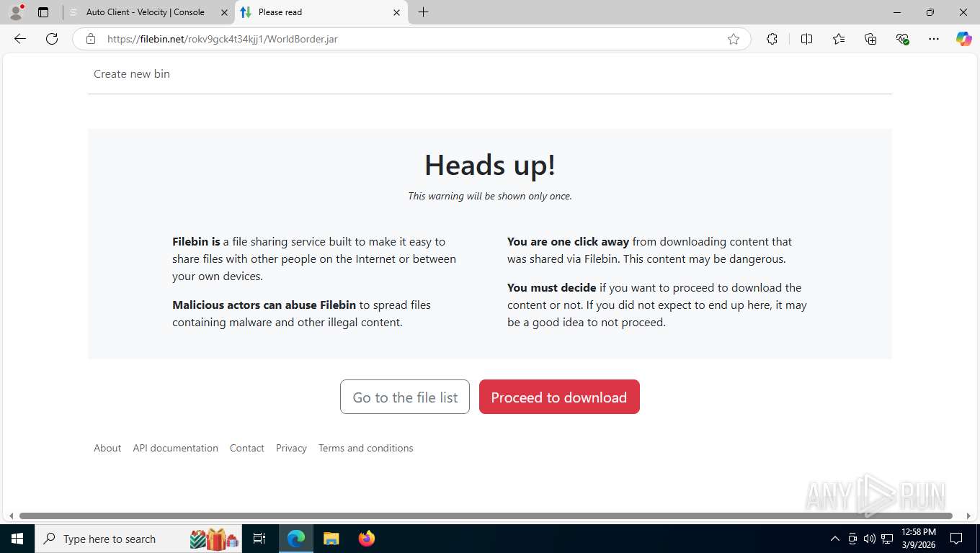Click the Heads up! heading
Viewport: 980px width, 553px height.
(x=490, y=165)
